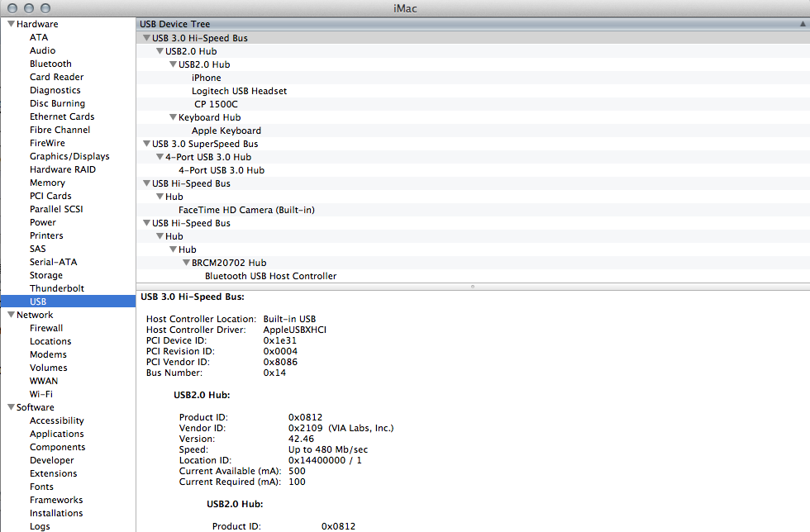
Task: Select Audio in the sidebar
Action: (x=42, y=50)
